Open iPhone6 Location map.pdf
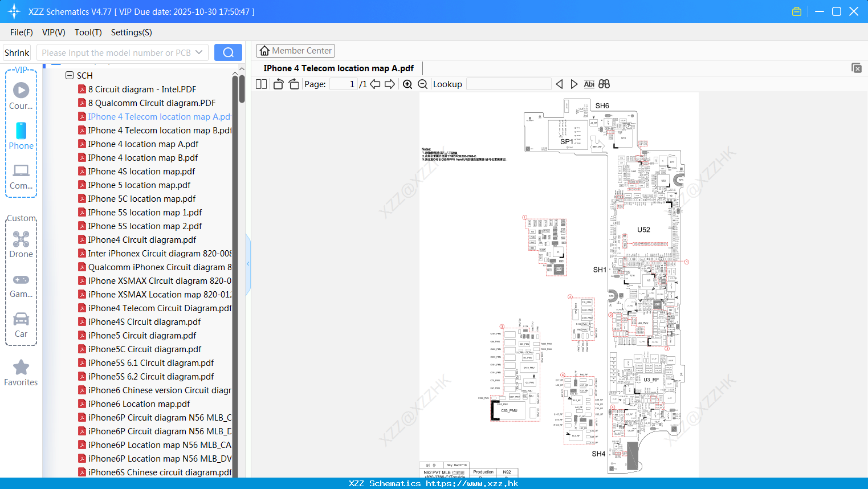Viewport: 868px width, 489px height. tap(139, 404)
